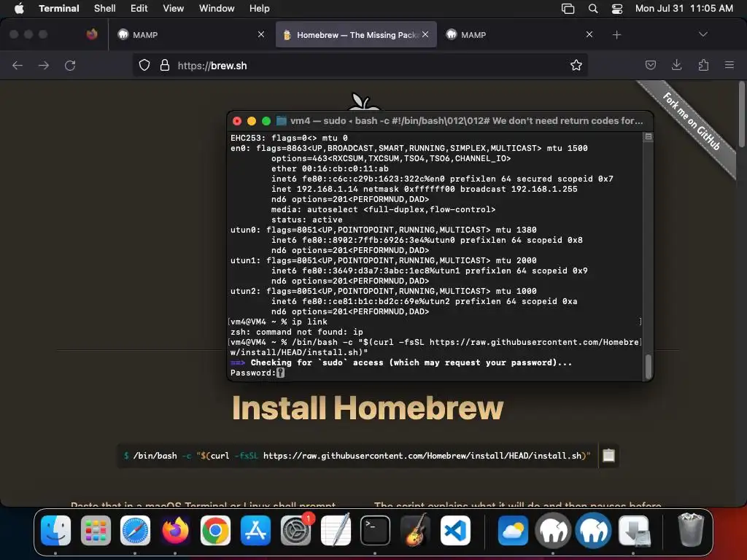
Task: Open the Shell menu
Action: 105,9
